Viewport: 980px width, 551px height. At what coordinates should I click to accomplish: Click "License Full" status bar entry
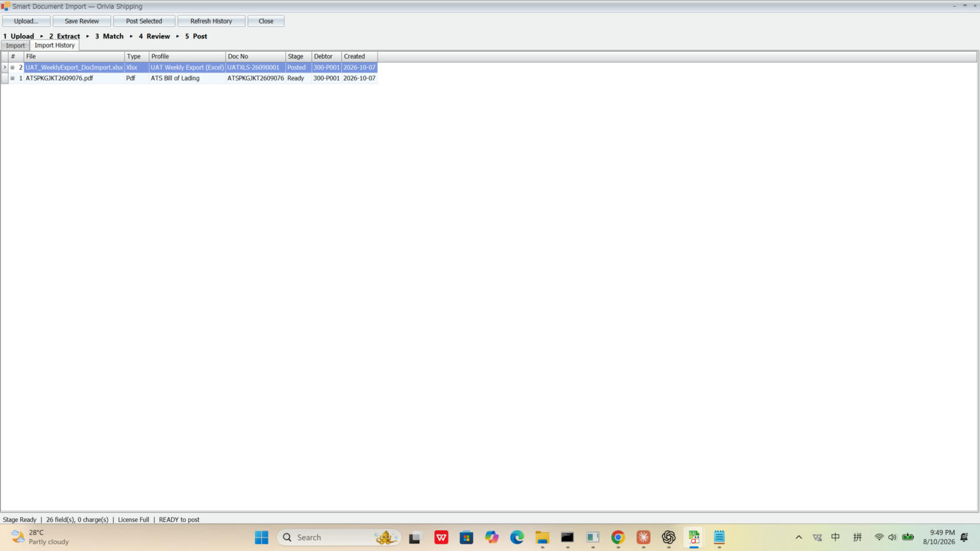click(x=133, y=520)
